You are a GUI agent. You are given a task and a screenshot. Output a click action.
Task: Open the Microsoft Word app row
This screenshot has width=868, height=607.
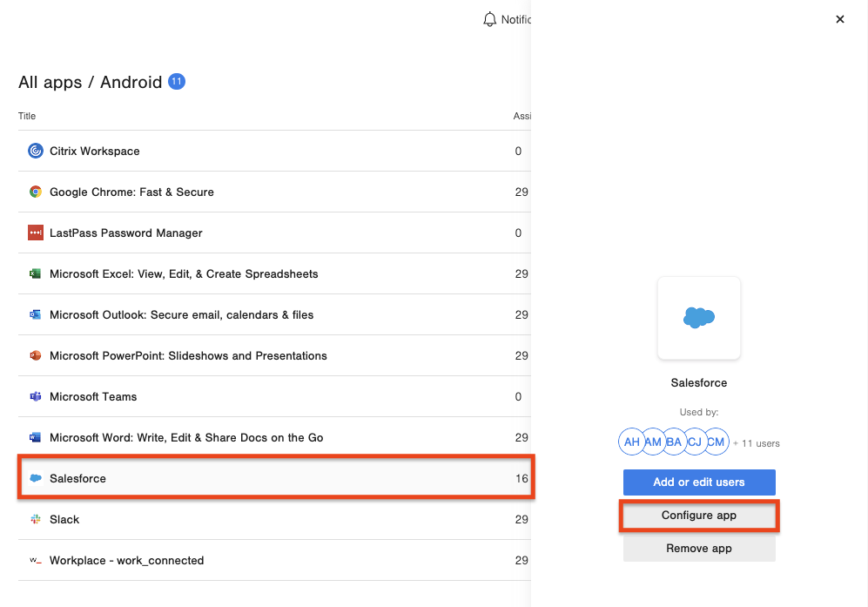(x=186, y=437)
